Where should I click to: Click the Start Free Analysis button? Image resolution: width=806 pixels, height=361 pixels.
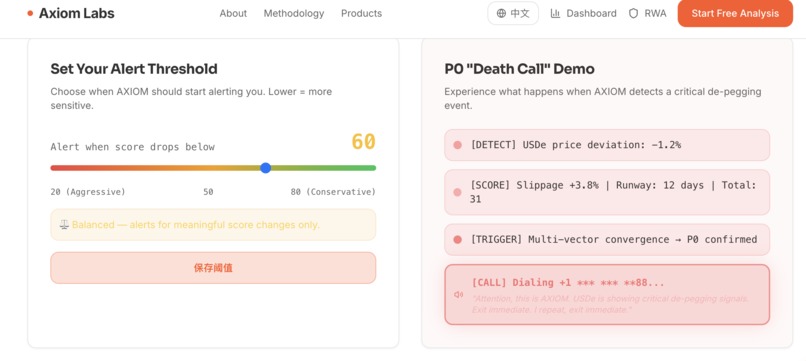[x=735, y=13]
